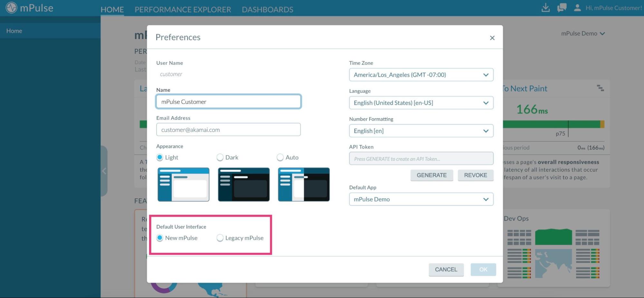Switch to the Performance Explorer tab
Viewport: 644px width, 298px height.
183,9
